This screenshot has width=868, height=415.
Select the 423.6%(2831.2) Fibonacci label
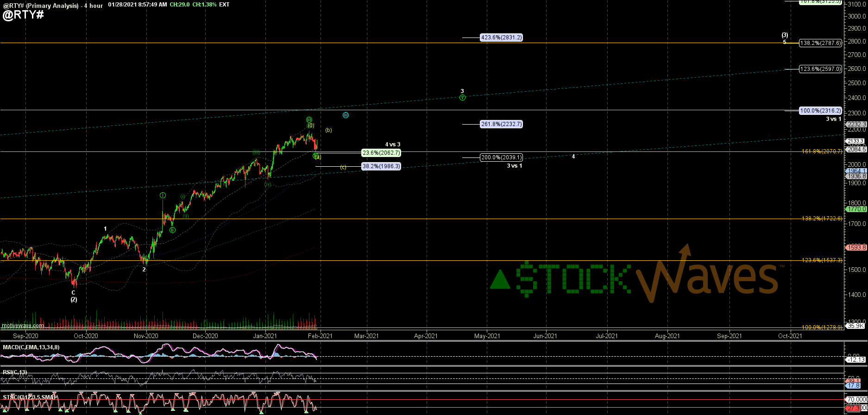[501, 38]
